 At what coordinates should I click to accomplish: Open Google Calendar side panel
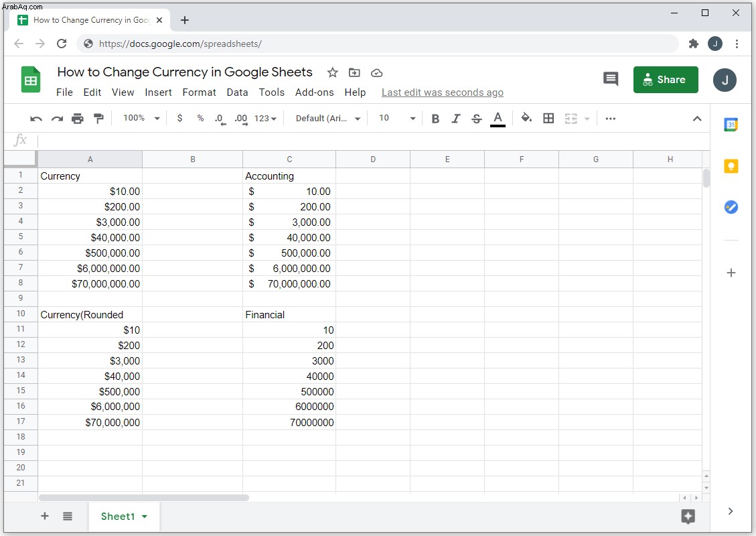pos(731,125)
